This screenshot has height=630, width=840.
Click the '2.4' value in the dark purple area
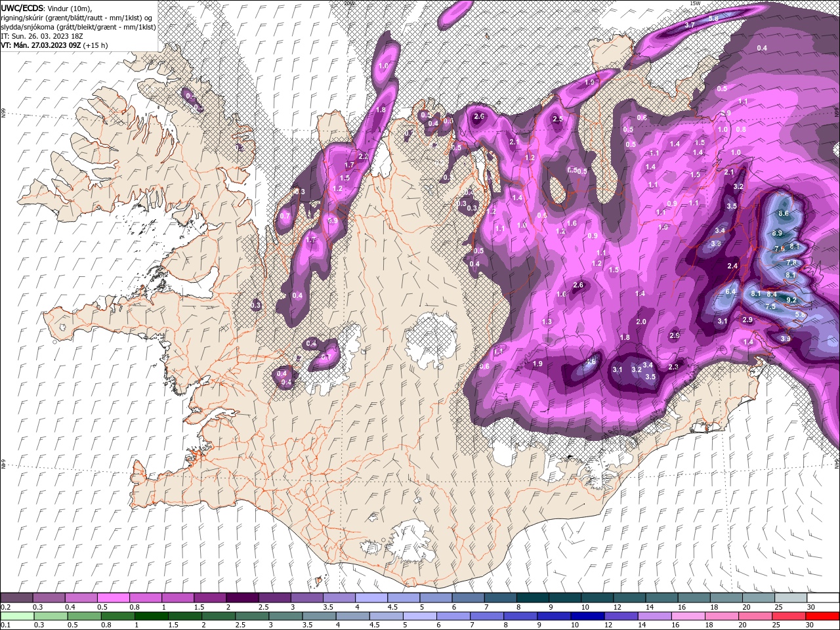(x=733, y=266)
